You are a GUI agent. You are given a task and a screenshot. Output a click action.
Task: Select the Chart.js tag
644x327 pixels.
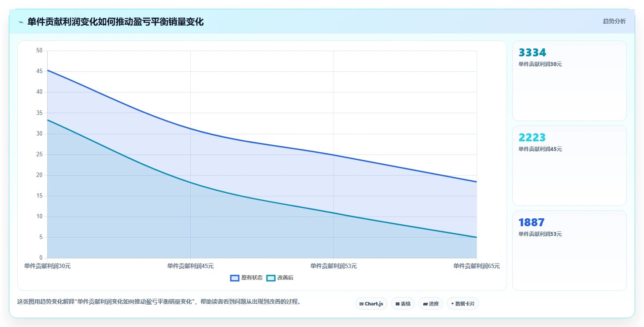pyautogui.click(x=371, y=304)
